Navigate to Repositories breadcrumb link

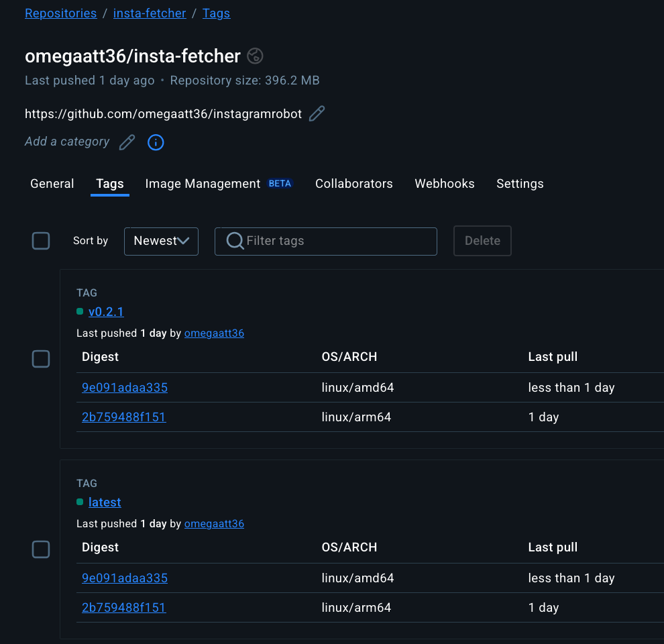tap(61, 13)
